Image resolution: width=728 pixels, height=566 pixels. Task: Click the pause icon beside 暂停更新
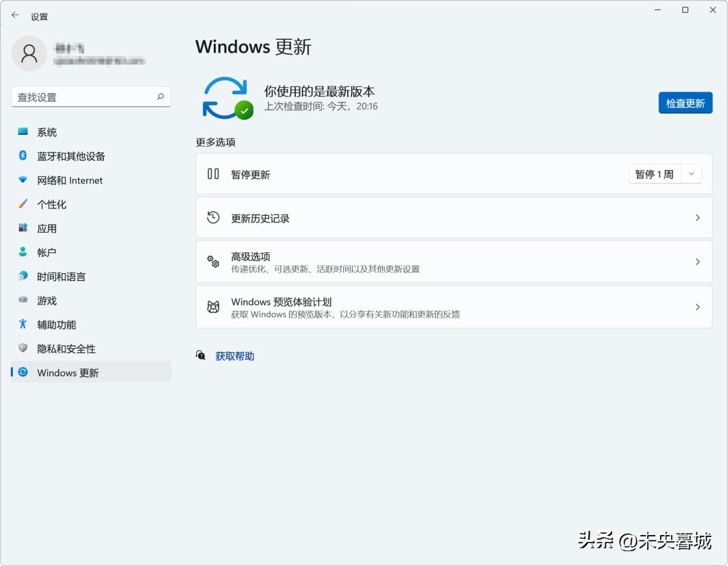[x=213, y=174]
